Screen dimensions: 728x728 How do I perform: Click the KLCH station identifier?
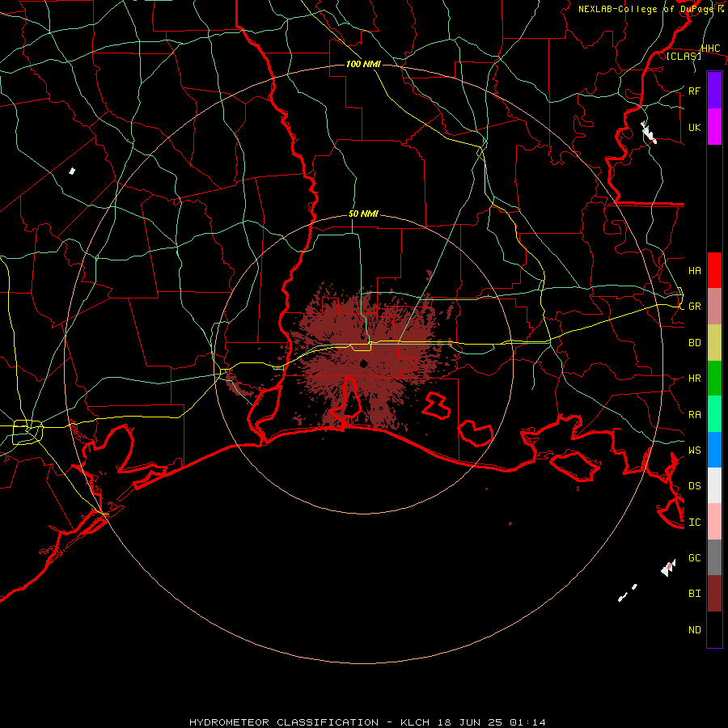pos(415,722)
